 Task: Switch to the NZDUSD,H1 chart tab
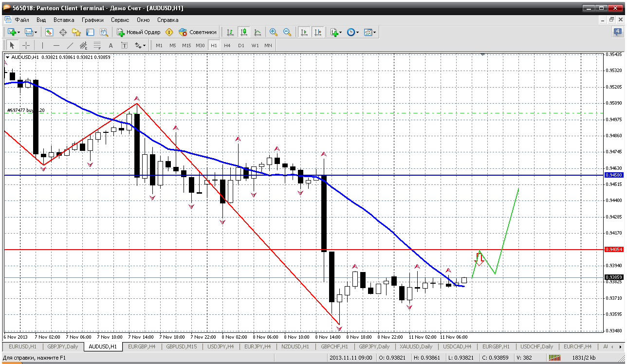pyautogui.click(x=295, y=346)
